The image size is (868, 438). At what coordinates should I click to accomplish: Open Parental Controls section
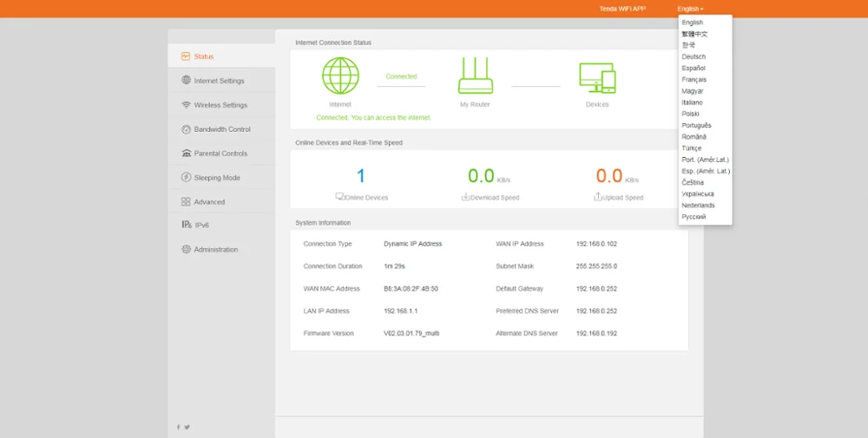(220, 154)
